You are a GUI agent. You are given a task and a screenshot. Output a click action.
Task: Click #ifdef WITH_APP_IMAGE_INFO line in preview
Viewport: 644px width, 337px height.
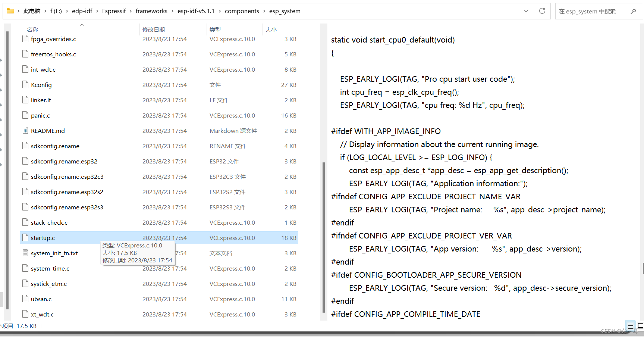tap(386, 131)
